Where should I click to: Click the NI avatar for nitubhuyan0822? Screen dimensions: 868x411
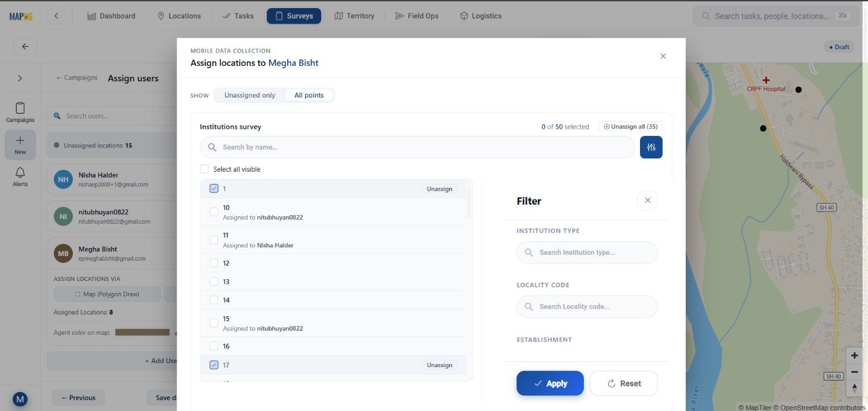click(x=63, y=216)
